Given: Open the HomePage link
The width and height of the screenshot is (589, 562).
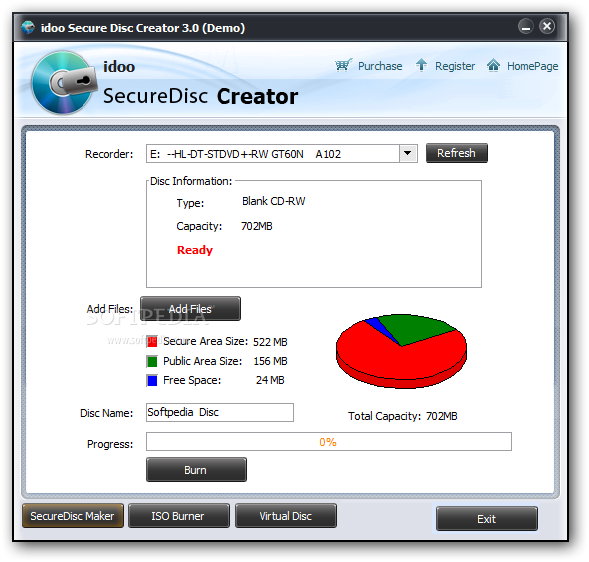Looking at the screenshot, I should pyautogui.click(x=532, y=66).
